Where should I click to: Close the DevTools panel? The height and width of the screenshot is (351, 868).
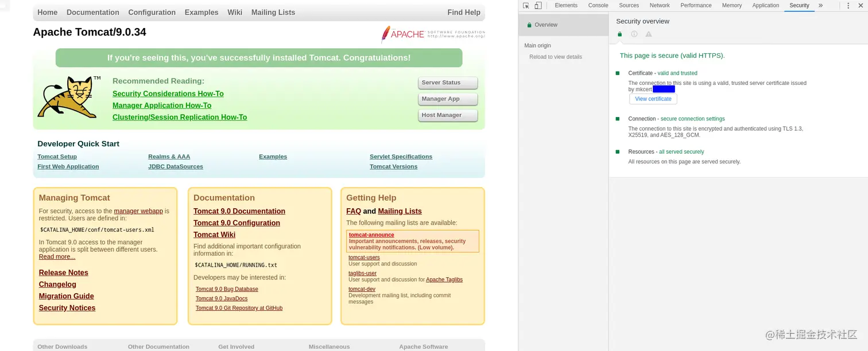coord(861,6)
